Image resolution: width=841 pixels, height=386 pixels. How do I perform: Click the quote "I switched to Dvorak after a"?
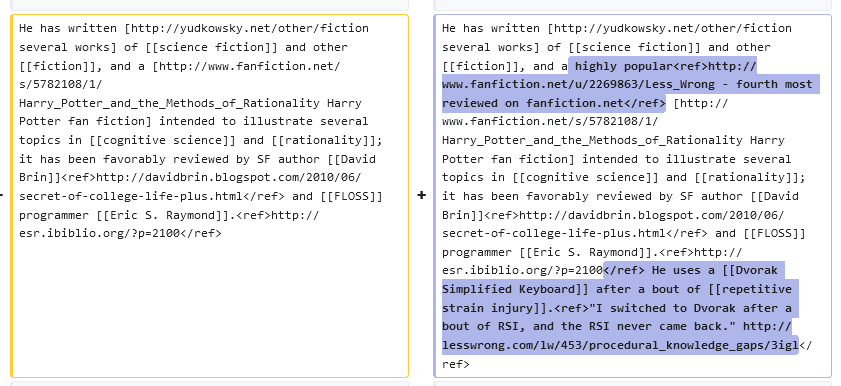[694, 308]
